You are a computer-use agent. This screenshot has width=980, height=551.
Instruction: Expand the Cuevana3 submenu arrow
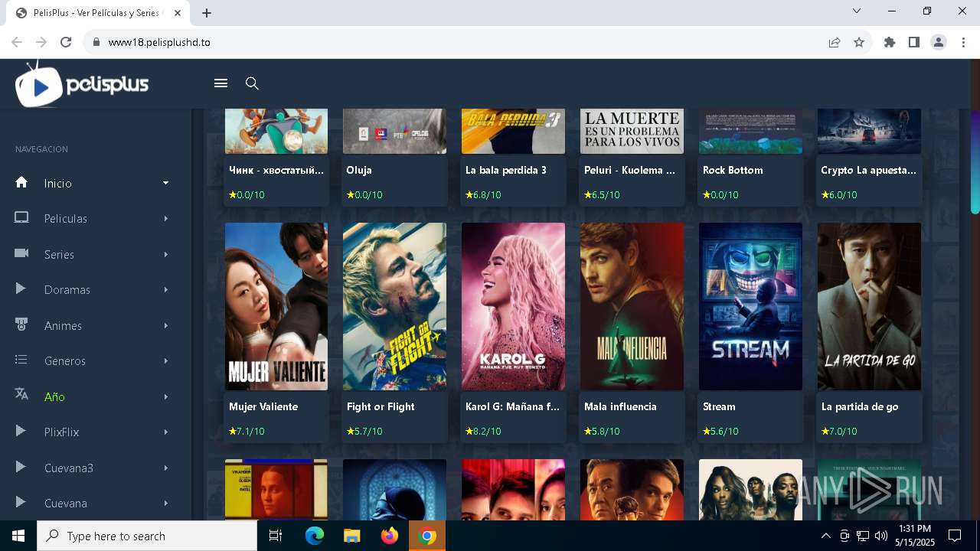pos(166,468)
